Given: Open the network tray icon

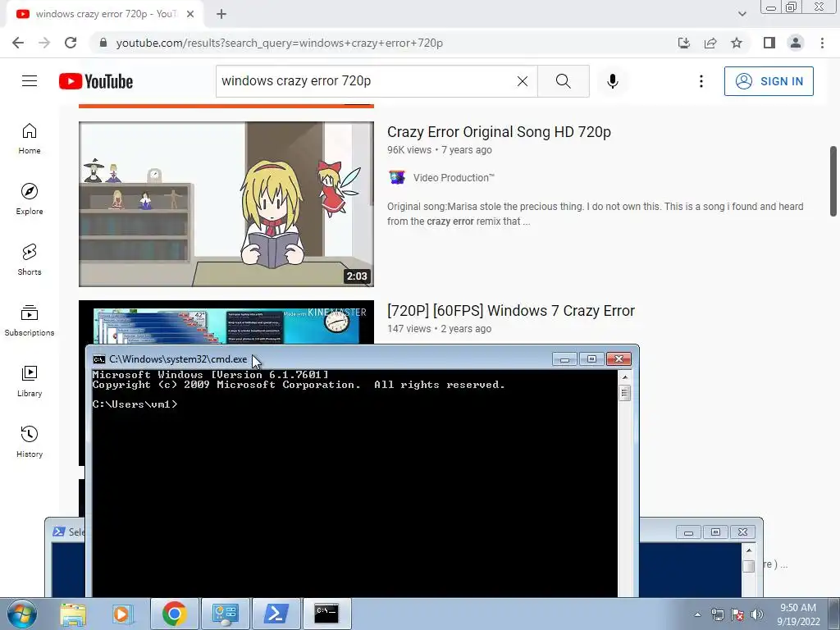Looking at the screenshot, I should pos(717,614).
